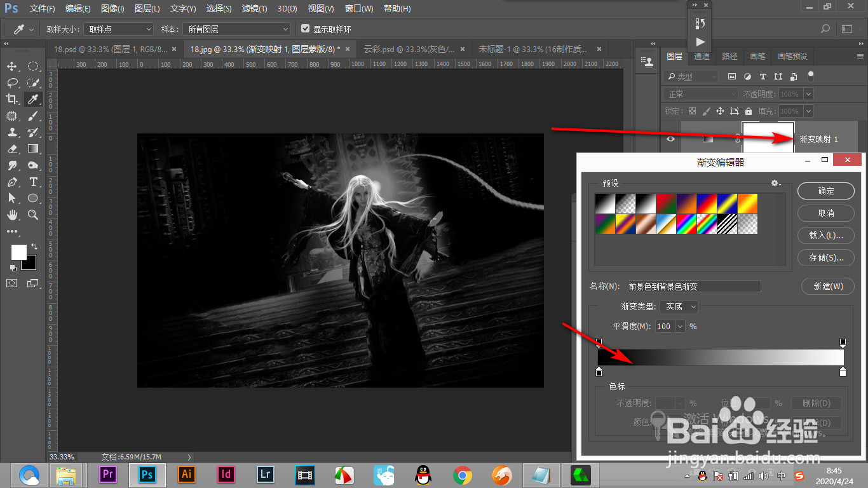
Task: Filter layers for pixel layers
Action: point(731,76)
